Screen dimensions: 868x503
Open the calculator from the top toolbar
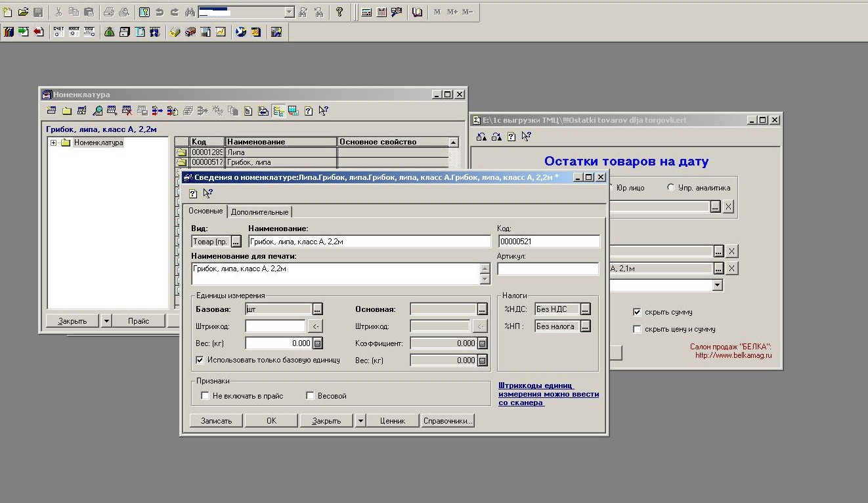pyautogui.click(x=366, y=12)
